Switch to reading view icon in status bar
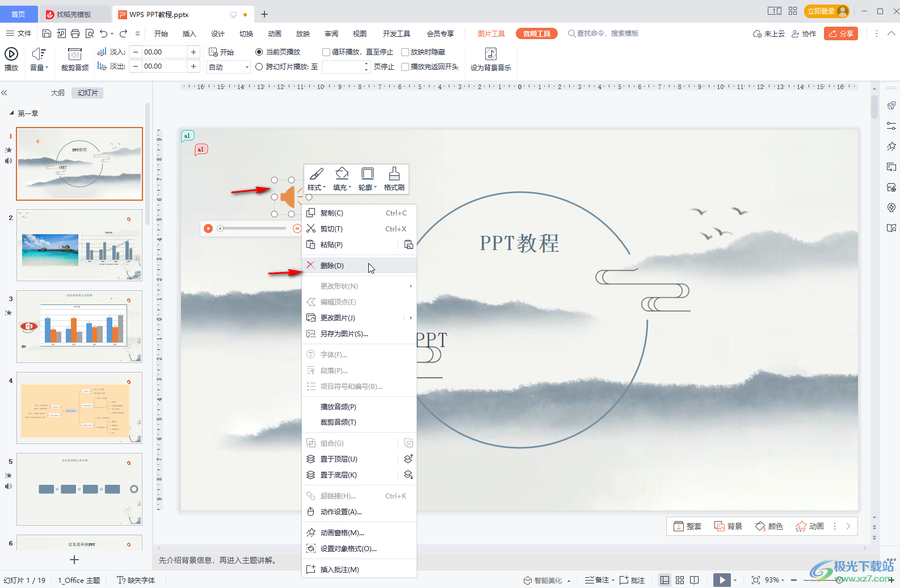The height and width of the screenshot is (588, 900). tap(695, 580)
